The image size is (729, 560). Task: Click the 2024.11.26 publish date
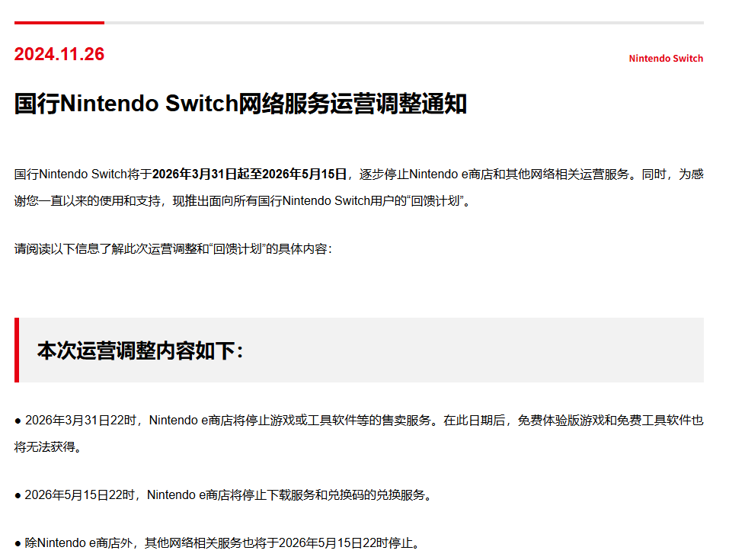click(59, 54)
